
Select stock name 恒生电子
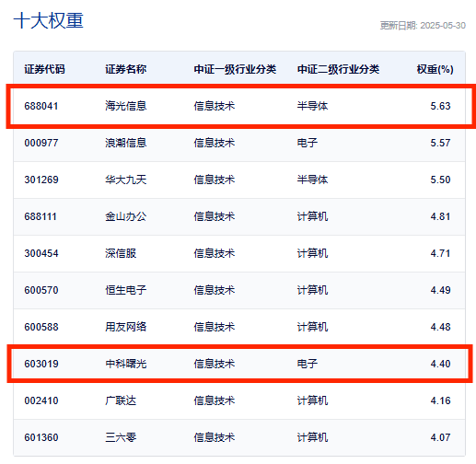point(126,290)
